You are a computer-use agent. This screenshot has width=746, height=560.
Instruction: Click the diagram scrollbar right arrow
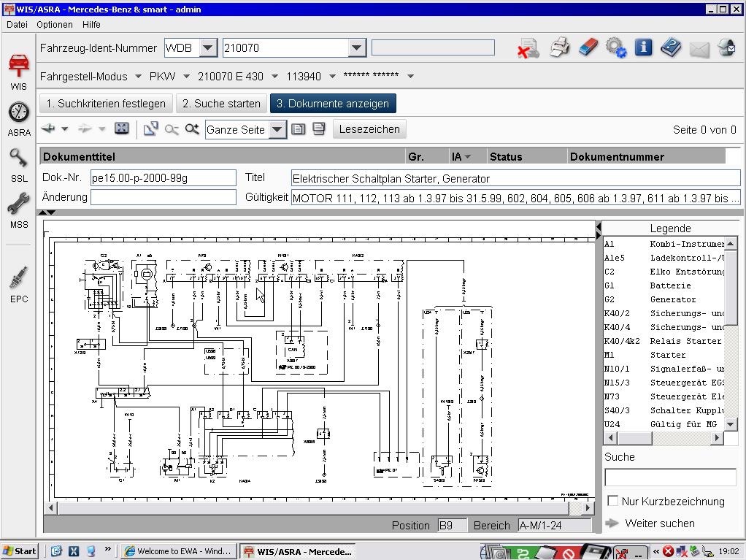click(x=588, y=507)
